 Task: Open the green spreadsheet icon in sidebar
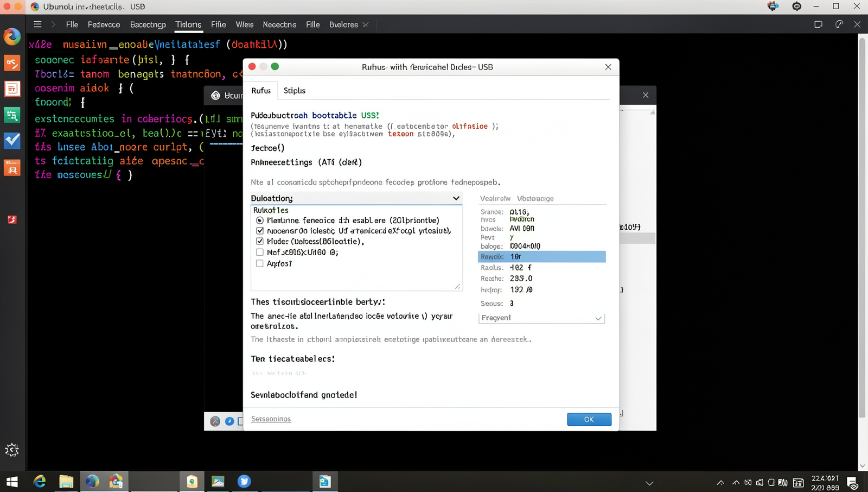[12, 115]
